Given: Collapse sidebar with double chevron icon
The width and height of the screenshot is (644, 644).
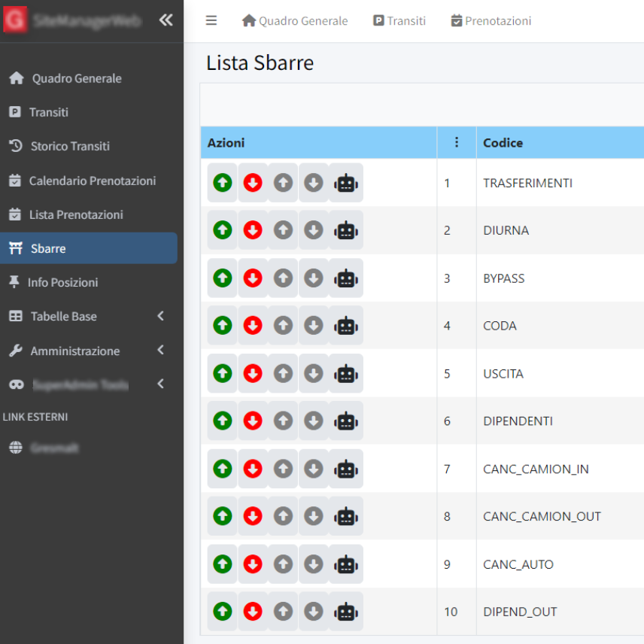Looking at the screenshot, I should (x=166, y=20).
